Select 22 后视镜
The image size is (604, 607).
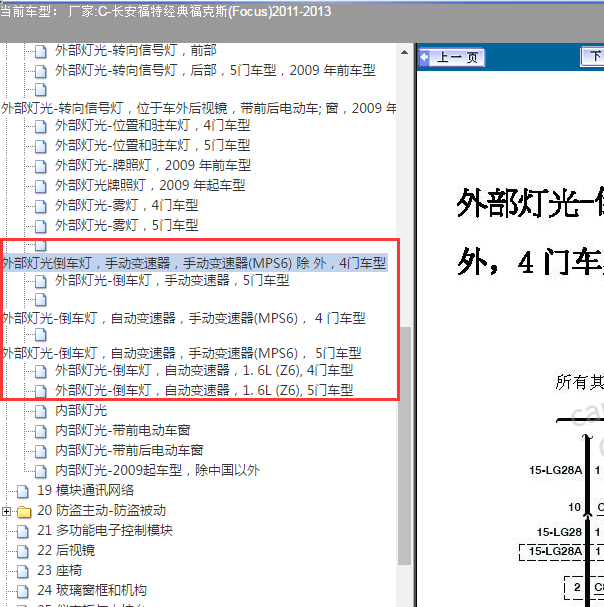click(x=66, y=550)
